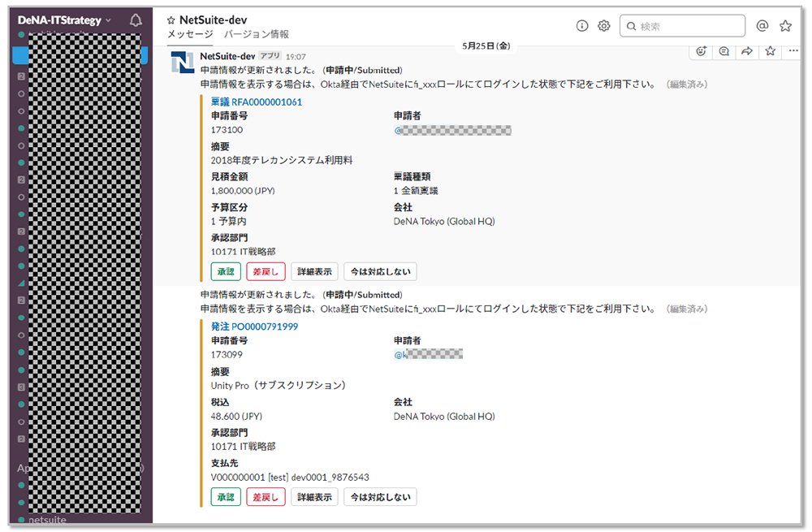Screen dimensions: 812x532
Task: Select the request number 173099
Action: [227, 355]
